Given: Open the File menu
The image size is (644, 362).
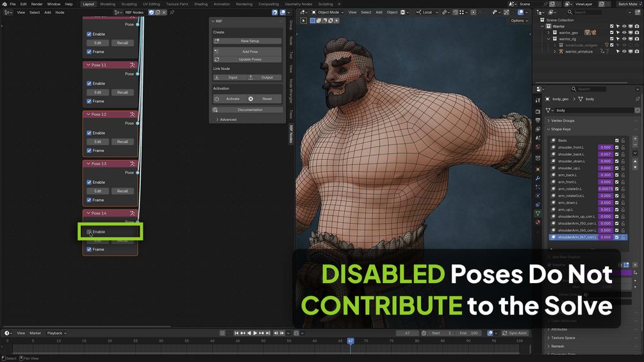Looking at the screenshot, I should click(x=13, y=4).
